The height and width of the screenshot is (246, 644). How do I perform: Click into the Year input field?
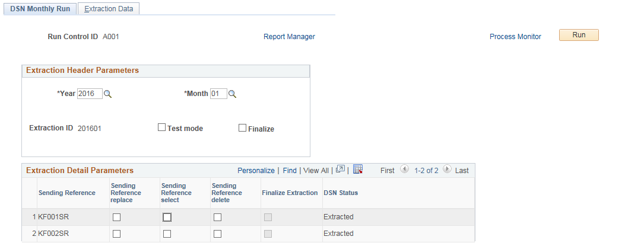(90, 94)
